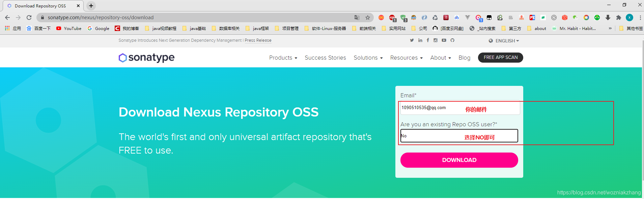The width and height of the screenshot is (644, 199).
Task: Click the green shield extension icon
Action: 403,18
